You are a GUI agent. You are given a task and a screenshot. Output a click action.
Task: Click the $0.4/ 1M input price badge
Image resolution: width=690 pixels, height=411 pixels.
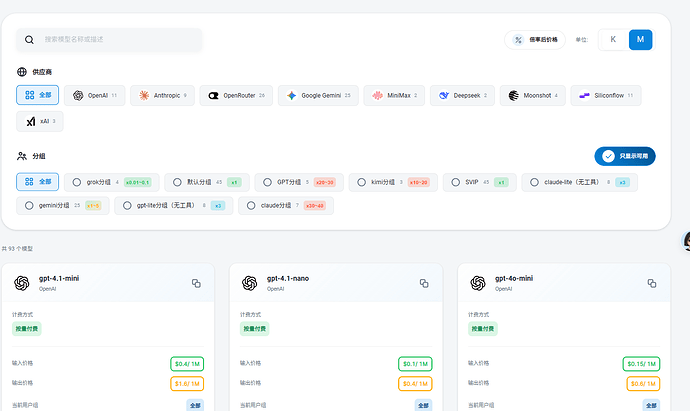[187, 364]
